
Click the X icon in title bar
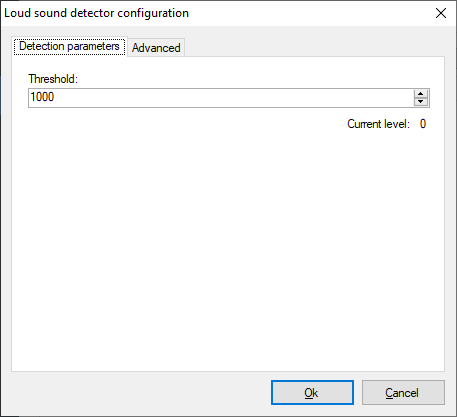(441, 13)
